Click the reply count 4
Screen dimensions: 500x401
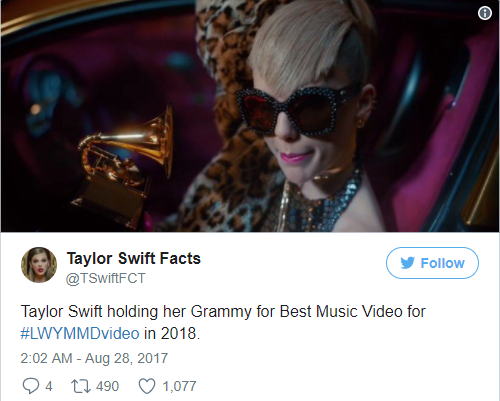click(49, 386)
